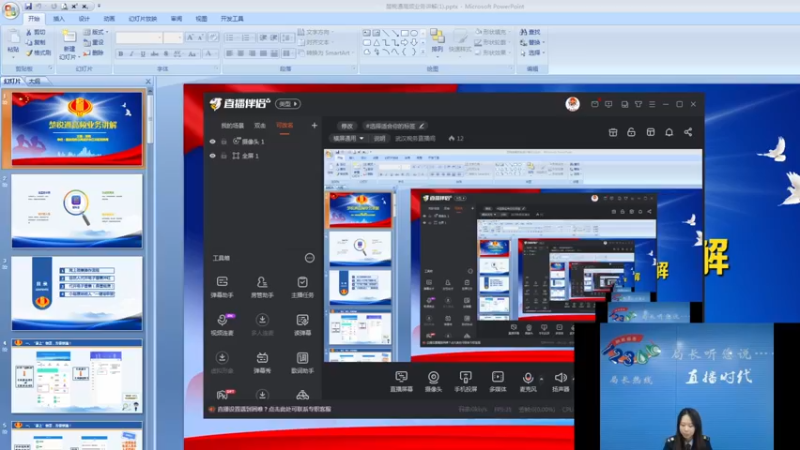Open the 弹幕助手 tool in 直播伴侣
Image resolution: width=800 pixels, height=450 pixels.
pyautogui.click(x=222, y=287)
